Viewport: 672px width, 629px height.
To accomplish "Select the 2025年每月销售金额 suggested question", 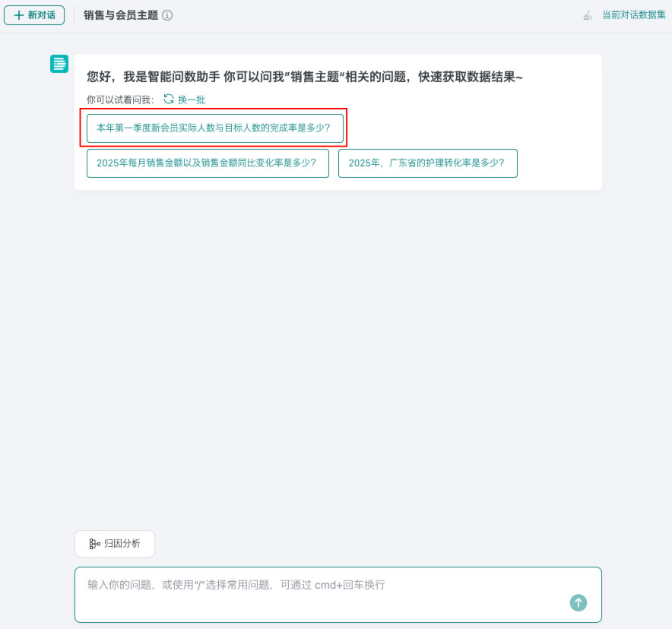I will [x=208, y=163].
